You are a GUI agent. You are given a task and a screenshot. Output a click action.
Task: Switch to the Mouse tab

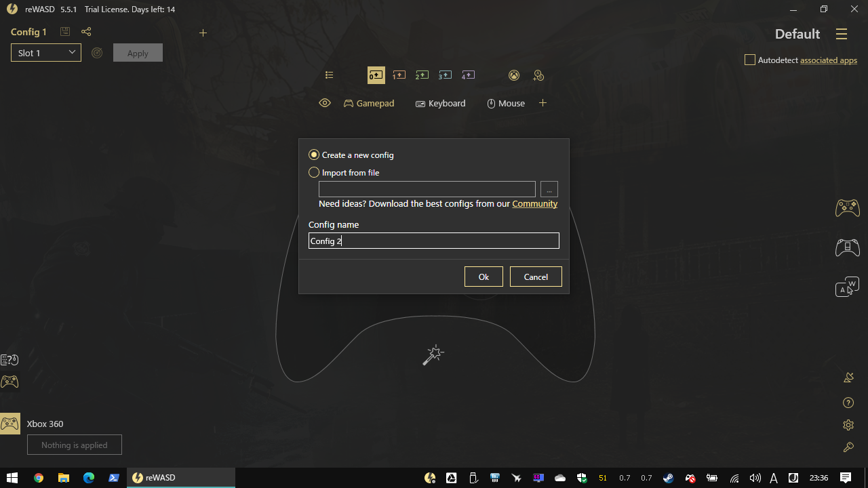(x=505, y=103)
